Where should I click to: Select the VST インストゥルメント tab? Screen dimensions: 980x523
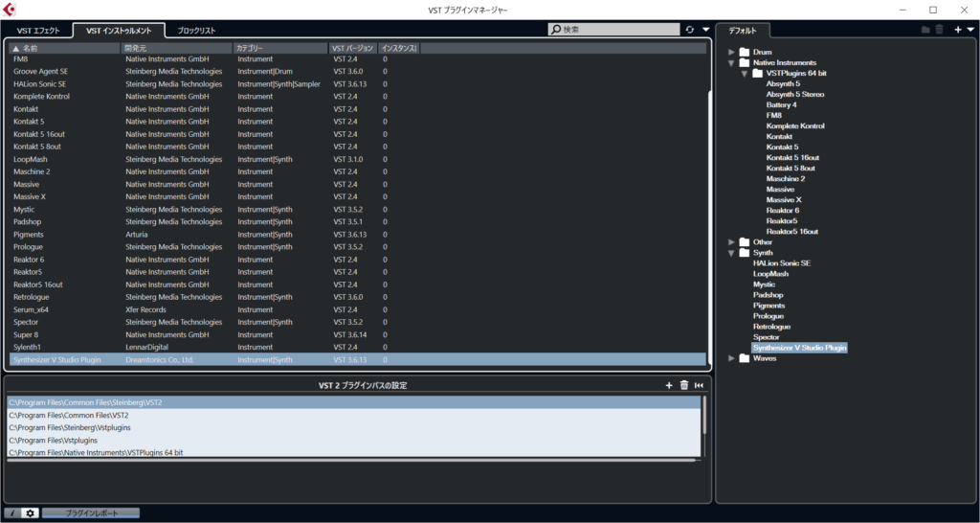(x=119, y=30)
